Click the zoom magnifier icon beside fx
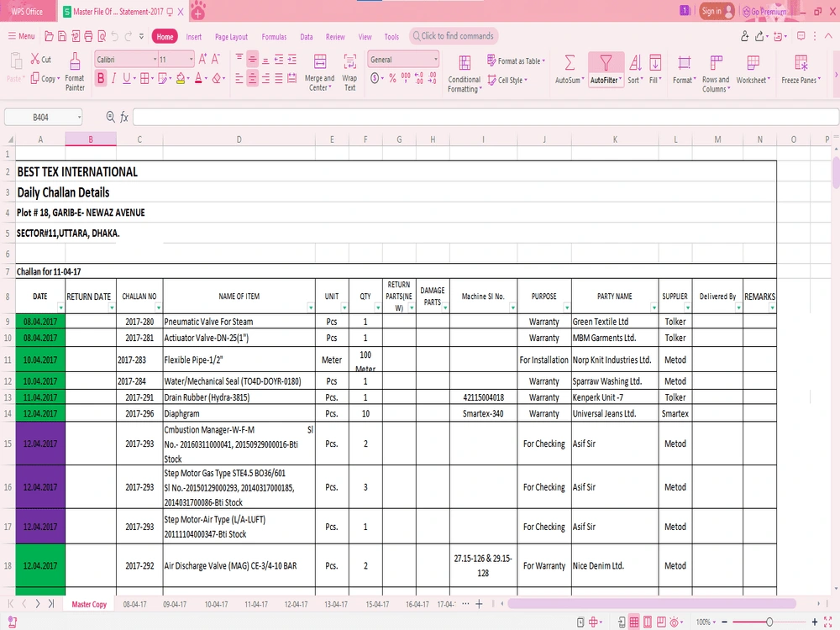 point(110,116)
